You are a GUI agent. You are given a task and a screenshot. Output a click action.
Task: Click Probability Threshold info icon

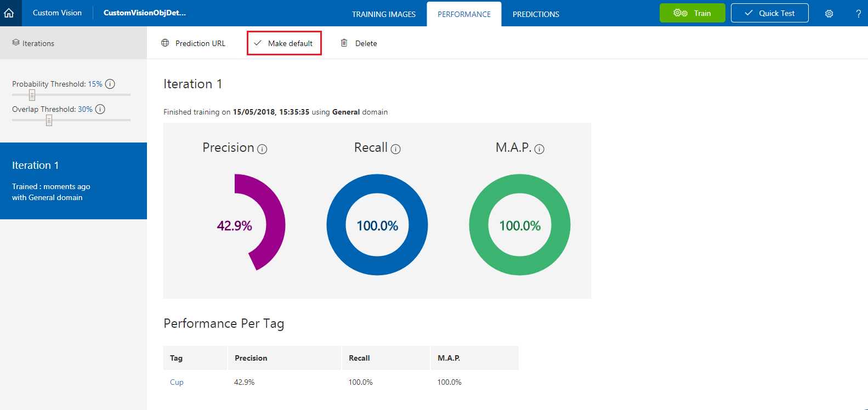pos(110,84)
